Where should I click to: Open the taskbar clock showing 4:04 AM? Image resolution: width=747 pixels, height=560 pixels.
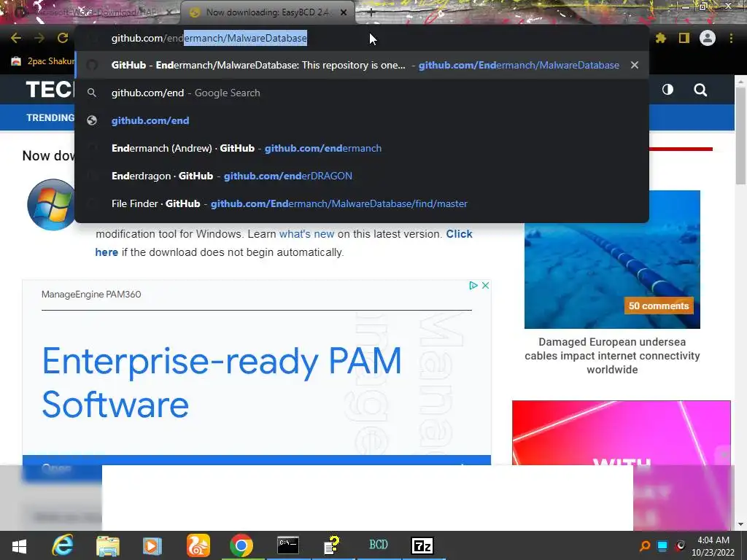tap(713, 546)
